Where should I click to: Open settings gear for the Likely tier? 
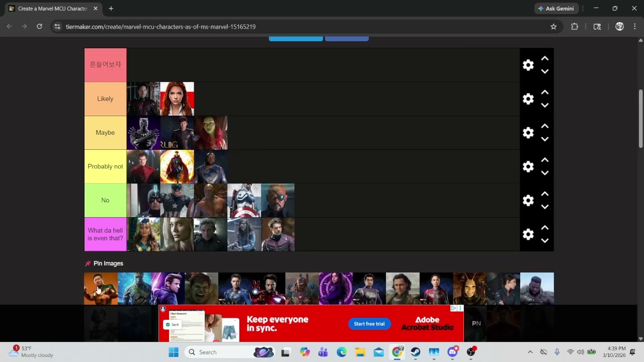pyautogui.click(x=528, y=99)
